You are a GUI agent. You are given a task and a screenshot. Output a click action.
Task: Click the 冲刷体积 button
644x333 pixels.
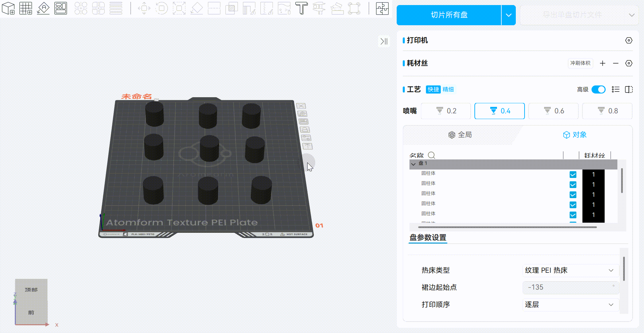coord(580,63)
